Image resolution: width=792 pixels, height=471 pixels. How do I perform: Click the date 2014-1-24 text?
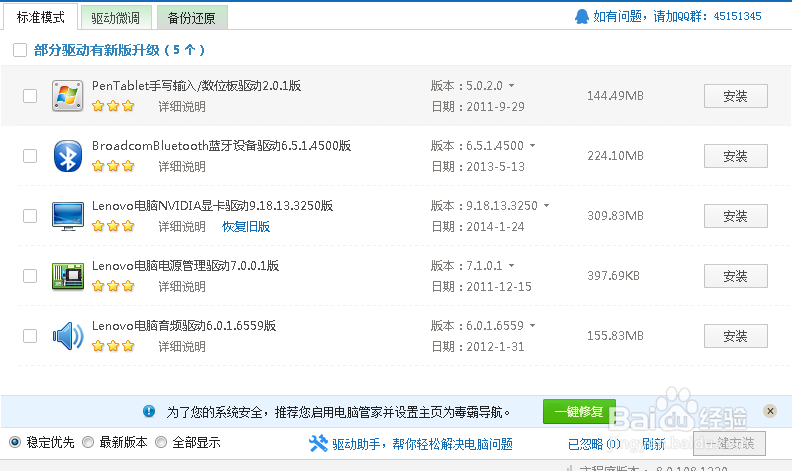[x=496, y=226]
